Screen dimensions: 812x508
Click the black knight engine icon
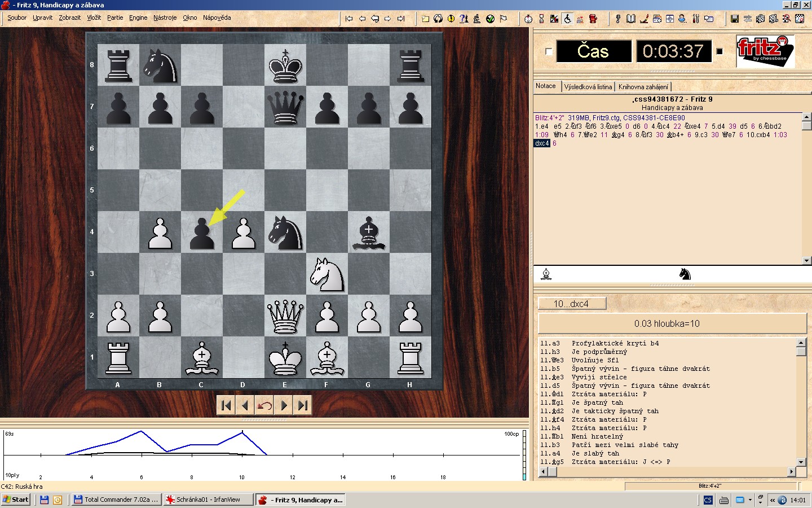point(685,274)
